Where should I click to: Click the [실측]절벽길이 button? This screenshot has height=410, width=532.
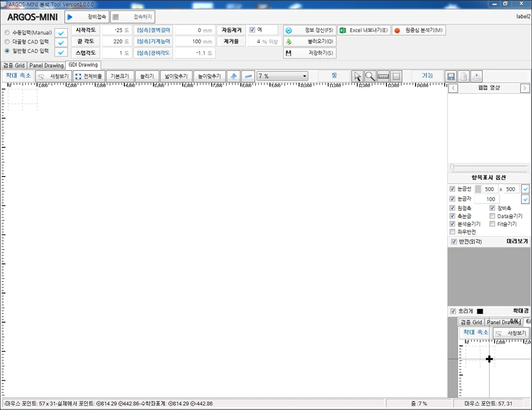154,30
